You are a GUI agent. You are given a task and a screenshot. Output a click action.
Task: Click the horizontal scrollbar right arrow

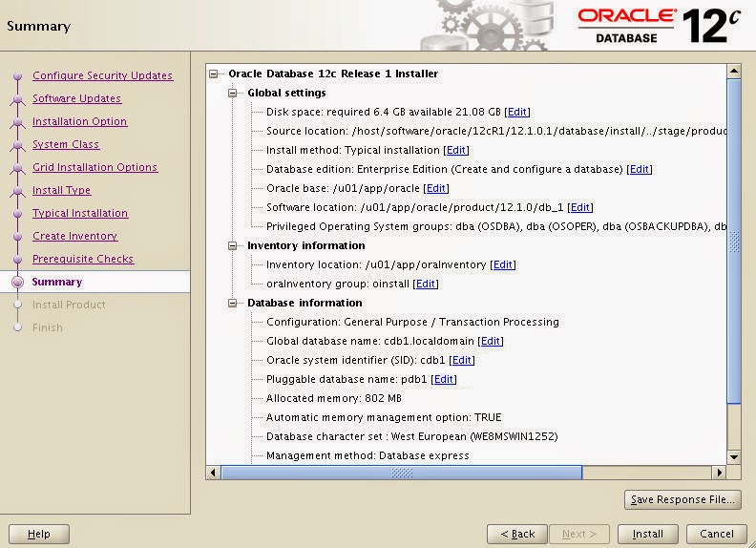tap(719, 473)
